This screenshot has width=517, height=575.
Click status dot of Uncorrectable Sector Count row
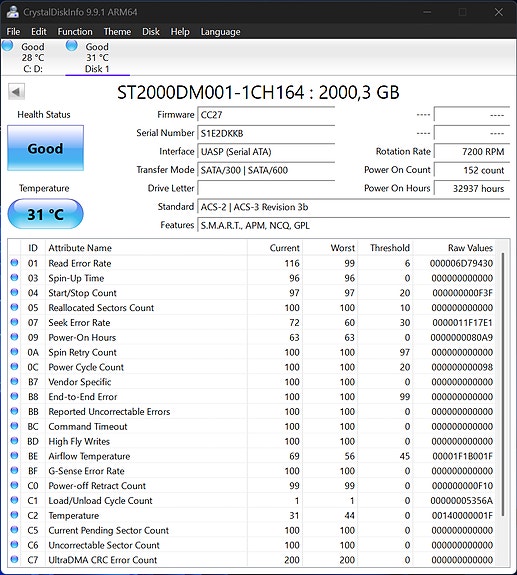pos(14,545)
